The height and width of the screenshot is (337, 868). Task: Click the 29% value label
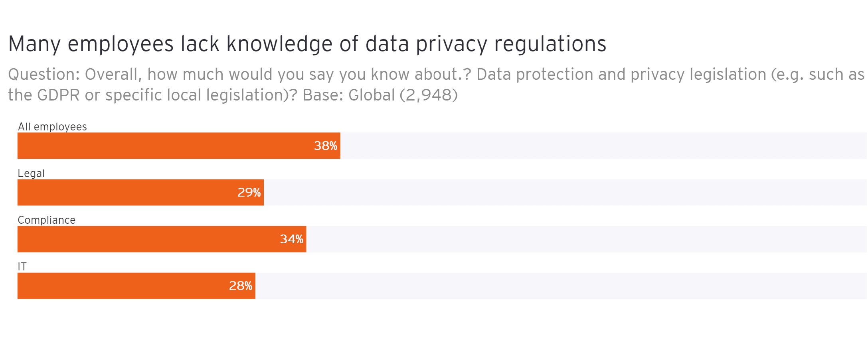[x=249, y=193]
